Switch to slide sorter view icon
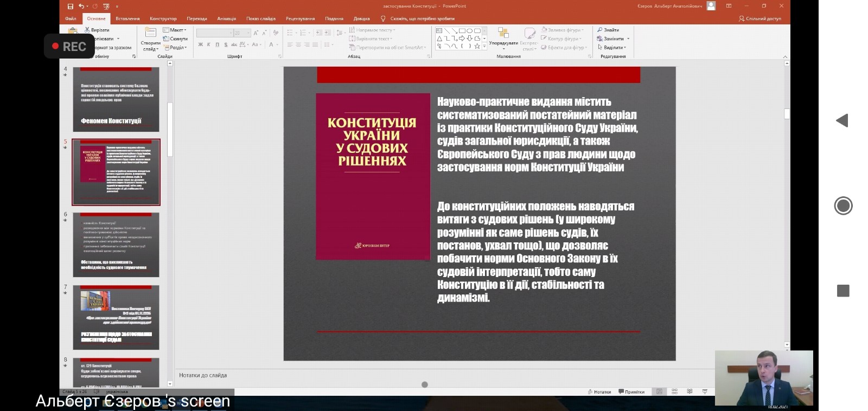The height and width of the screenshot is (411, 868). point(674,391)
